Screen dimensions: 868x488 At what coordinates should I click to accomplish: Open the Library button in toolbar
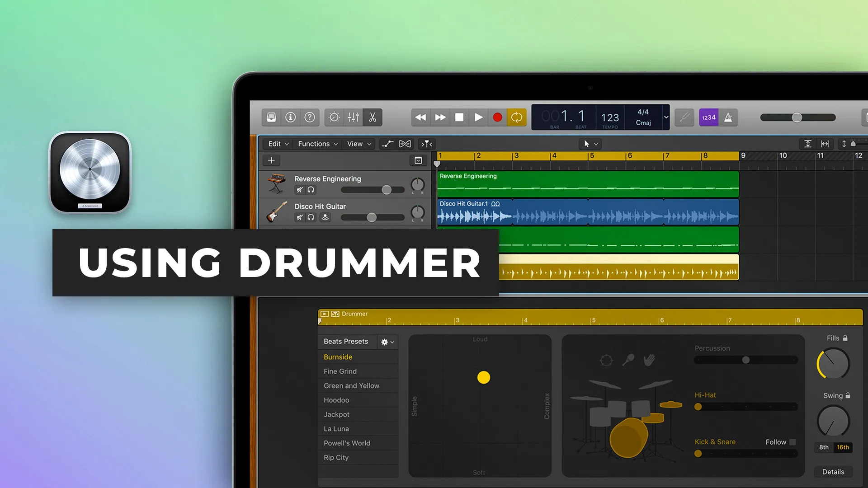click(271, 117)
